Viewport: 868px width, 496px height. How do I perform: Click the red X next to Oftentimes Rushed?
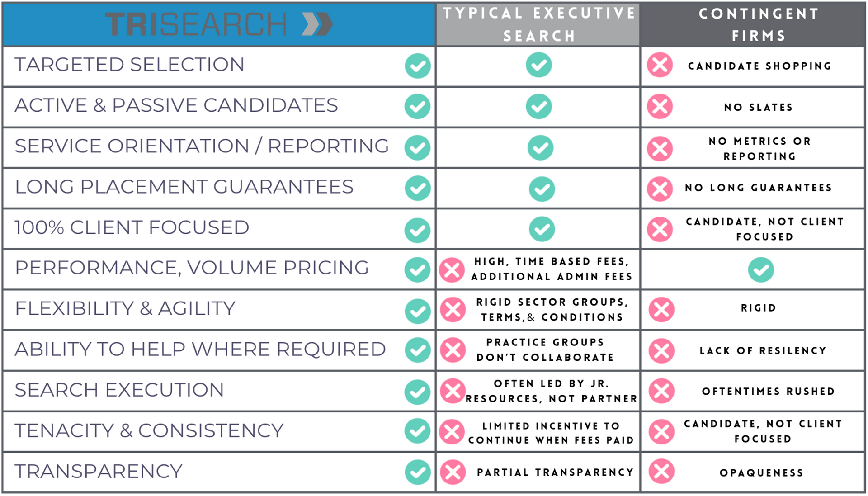661,391
